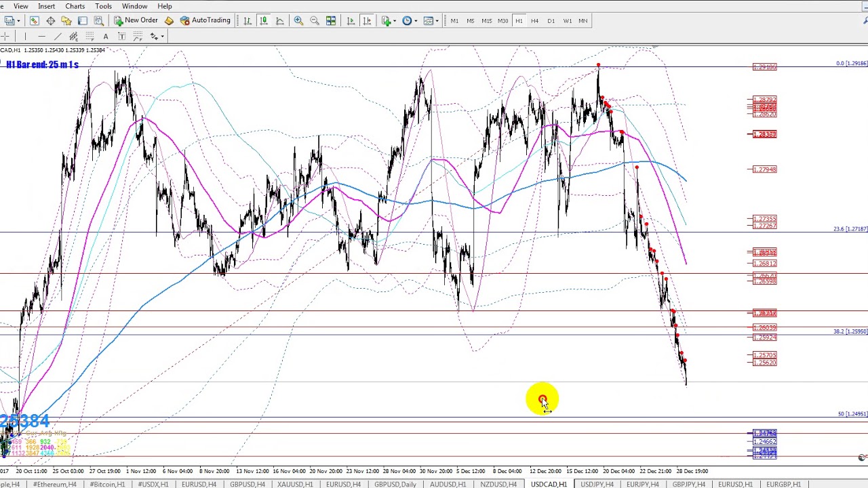Select W1 timeframe
Image resolution: width=868 pixels, height=488 pixels.
click(567, 21)
